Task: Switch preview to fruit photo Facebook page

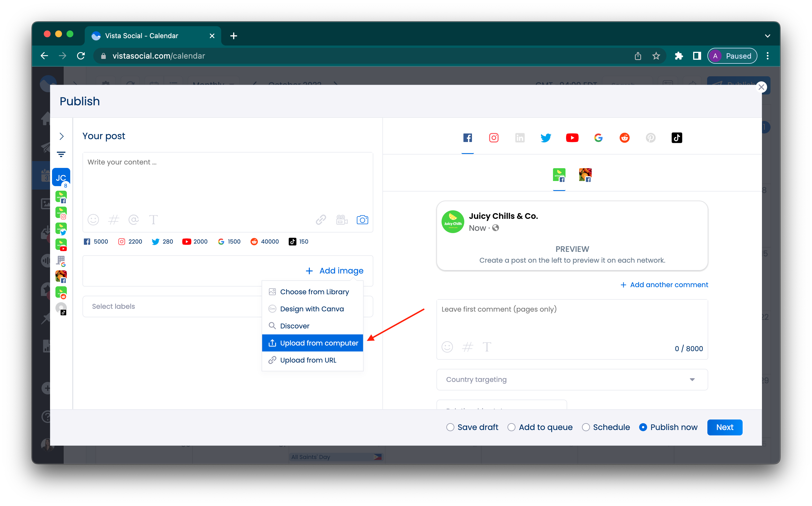Action: click(x=585, y=175)
